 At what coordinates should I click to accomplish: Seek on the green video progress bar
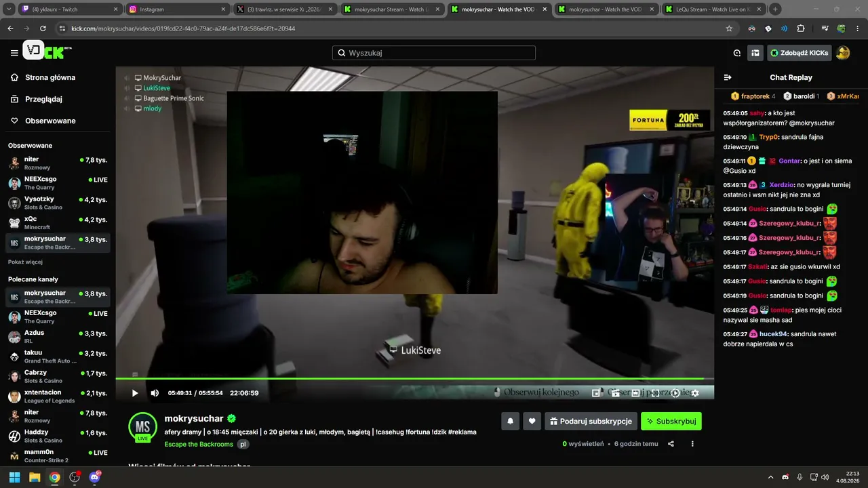click(415, 379)
